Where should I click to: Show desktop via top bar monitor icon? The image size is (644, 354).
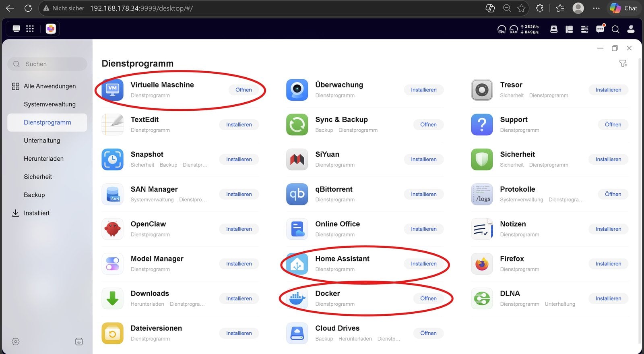pos(17,29)
